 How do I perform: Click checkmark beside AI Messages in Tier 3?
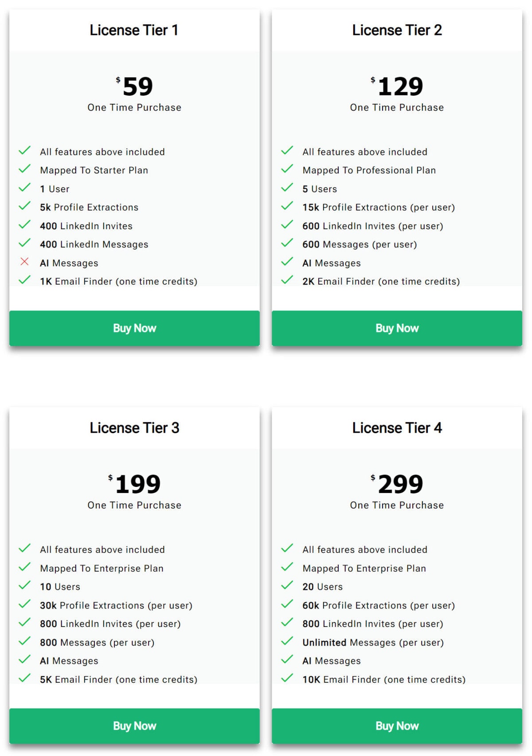click(x=25, y=660)
